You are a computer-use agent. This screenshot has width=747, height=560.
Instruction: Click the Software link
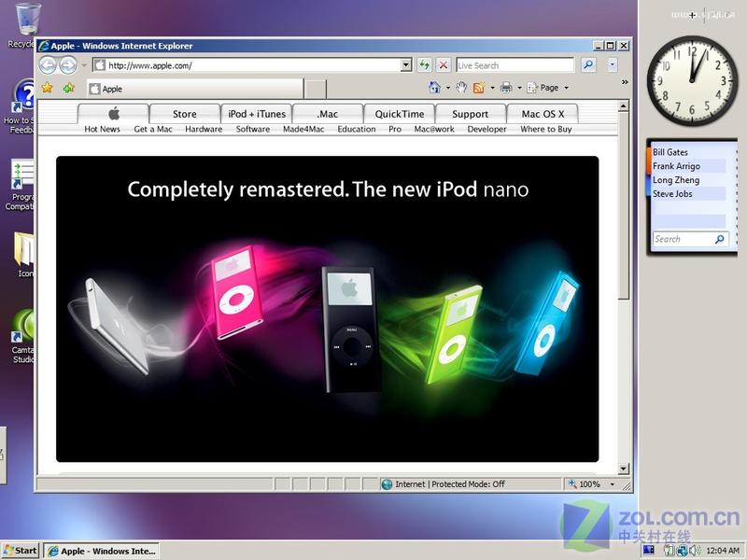click(x=253, y=129)
